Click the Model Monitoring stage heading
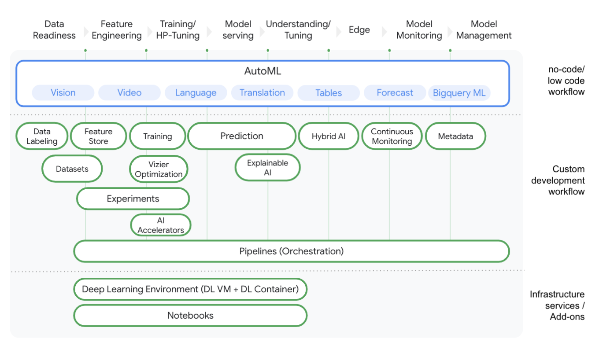Image resolution: width=599 pixels, height=364 pixels. 419,30
